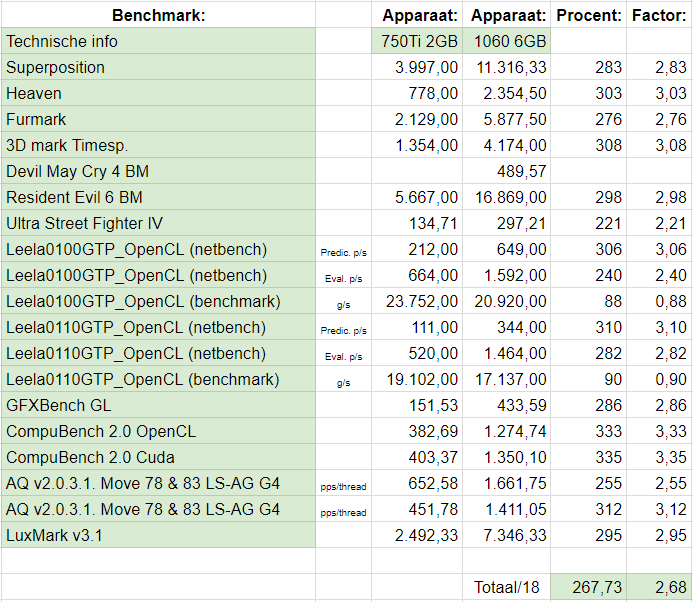Viewport: 693px width, 602px height.
Task: Click 'Leela0110GTP_OpenCL (benchmark)' cell
Action: coord(158,380)
